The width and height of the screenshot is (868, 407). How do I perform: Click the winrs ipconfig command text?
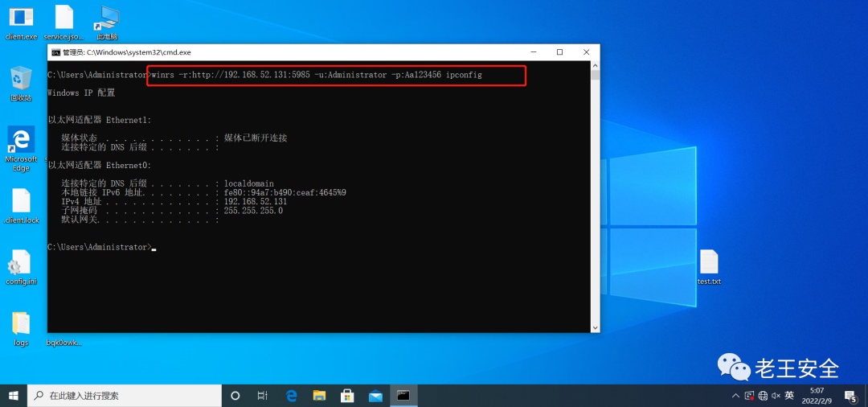point(316,75)
